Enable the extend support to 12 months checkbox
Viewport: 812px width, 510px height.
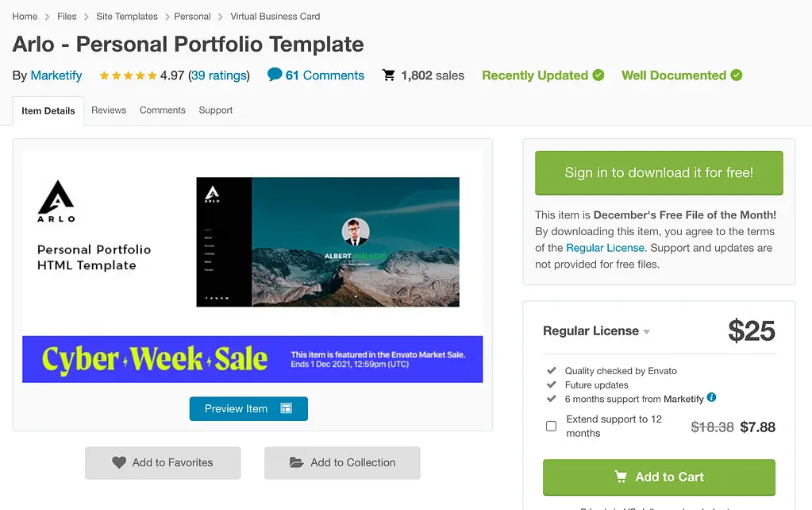[x=551, y=427]
